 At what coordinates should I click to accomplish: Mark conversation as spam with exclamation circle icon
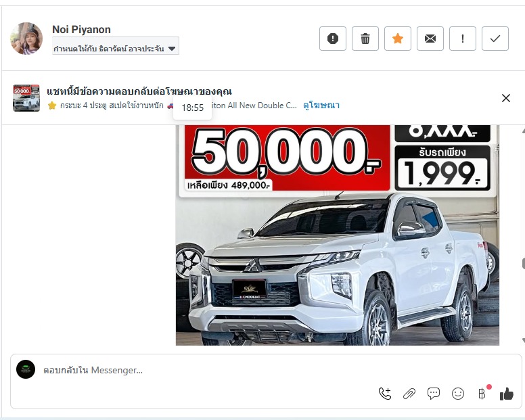click(x=332, y=39)
